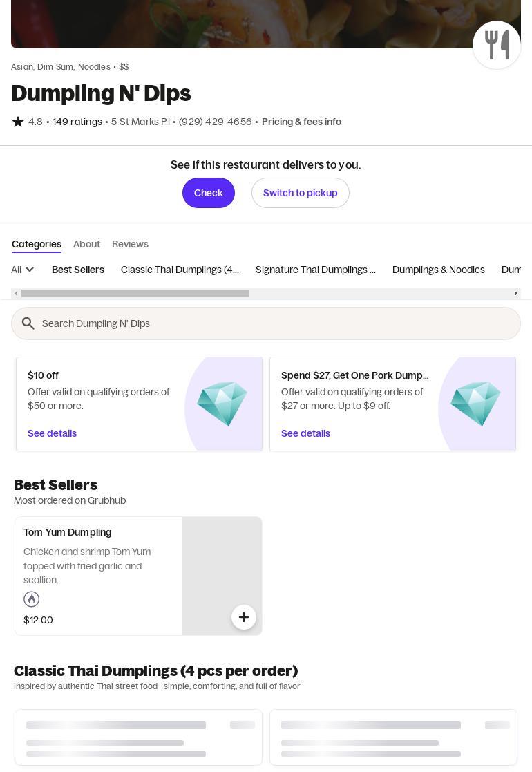Viewport: 532px width, 772px height.
Task: Open the About tab
Action: pos(86,244)
